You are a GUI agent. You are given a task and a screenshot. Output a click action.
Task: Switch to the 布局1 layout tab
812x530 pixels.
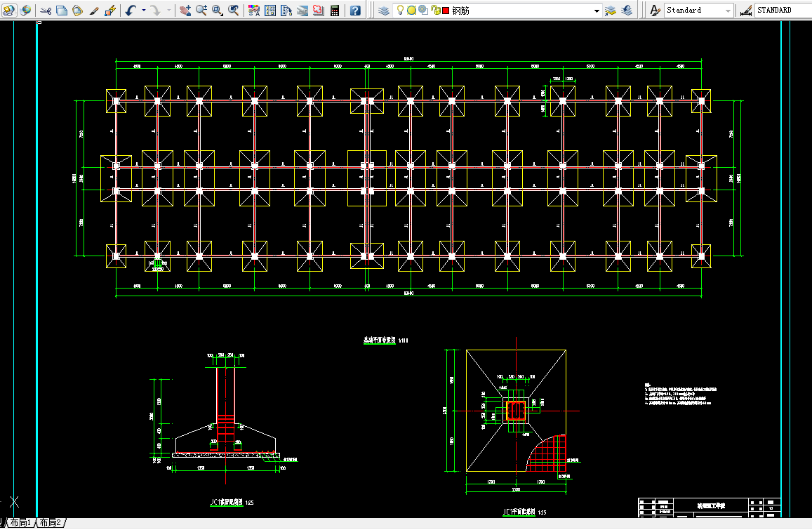tap(21, 522)
